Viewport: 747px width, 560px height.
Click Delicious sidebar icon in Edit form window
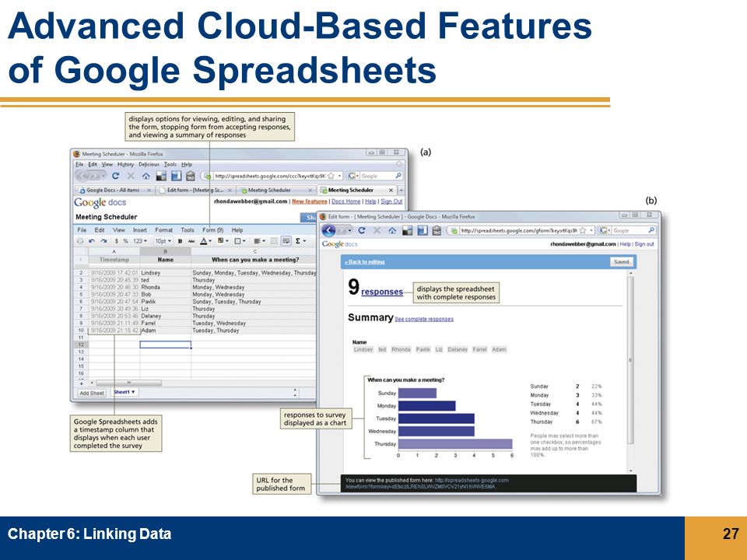423,230
